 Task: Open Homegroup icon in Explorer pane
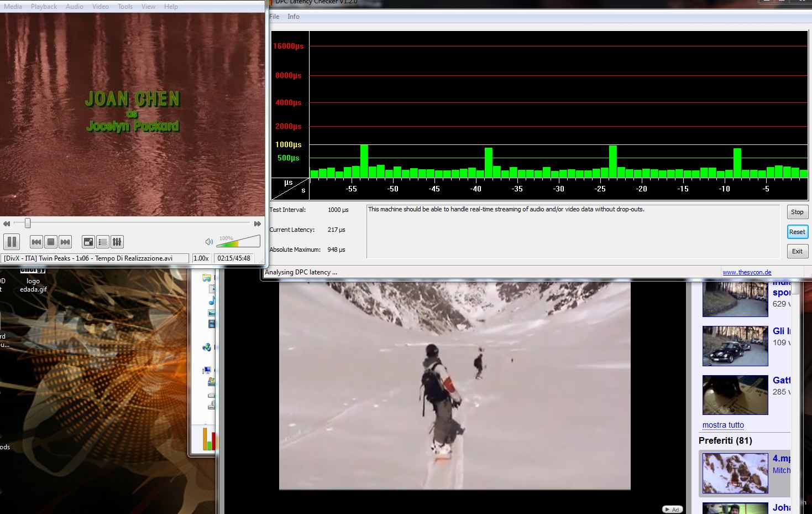tap(207, 347)
